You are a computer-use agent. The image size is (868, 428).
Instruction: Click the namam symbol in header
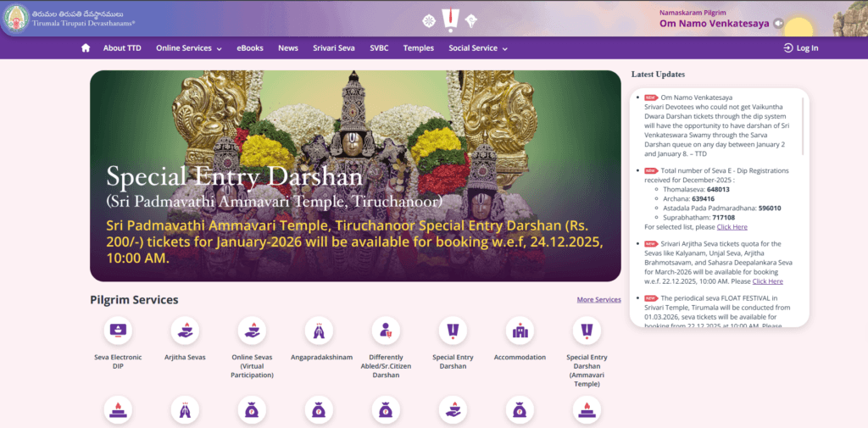pos(449,21)
